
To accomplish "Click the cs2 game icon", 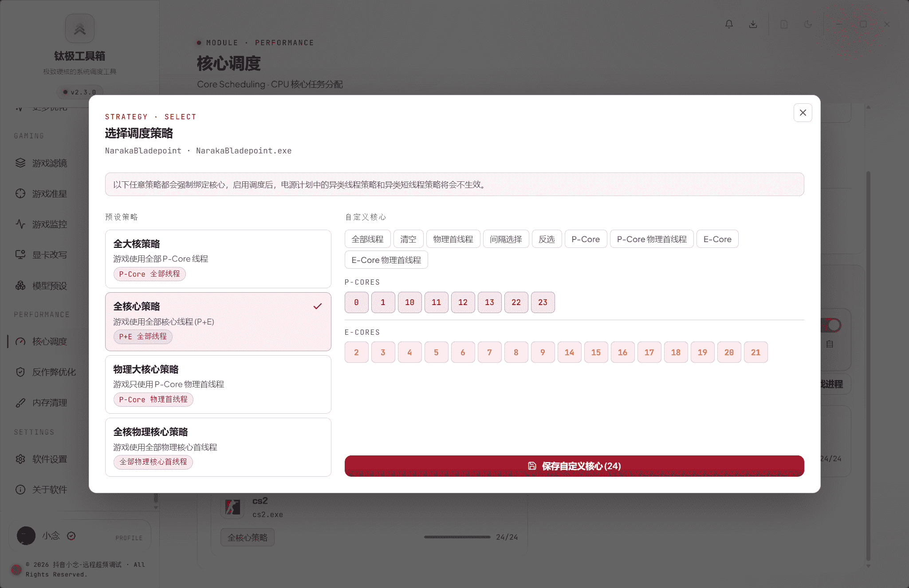I will [232, 507].
